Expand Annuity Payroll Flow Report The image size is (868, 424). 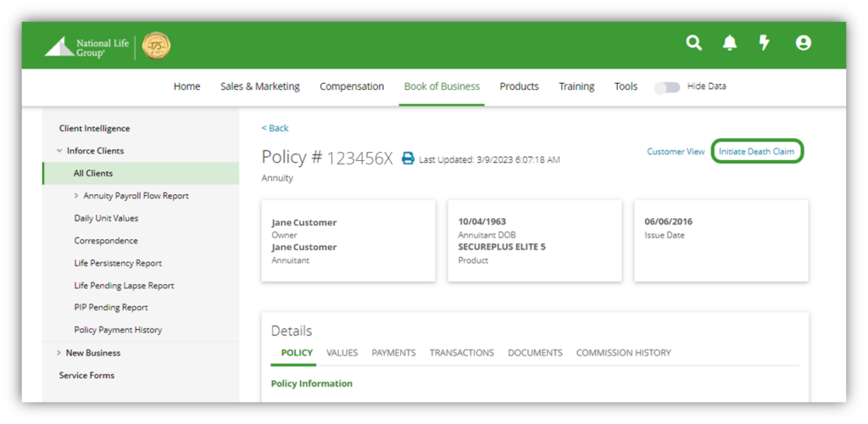pos(76,196)
